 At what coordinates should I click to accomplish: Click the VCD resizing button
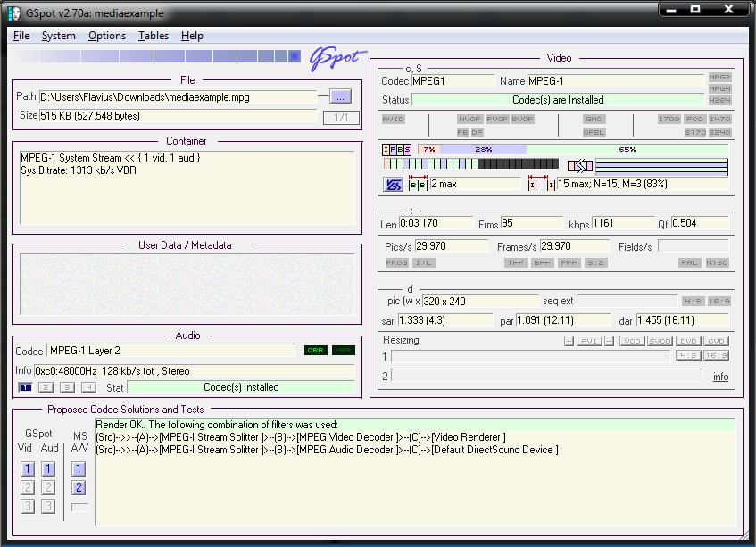click(632, 341)
